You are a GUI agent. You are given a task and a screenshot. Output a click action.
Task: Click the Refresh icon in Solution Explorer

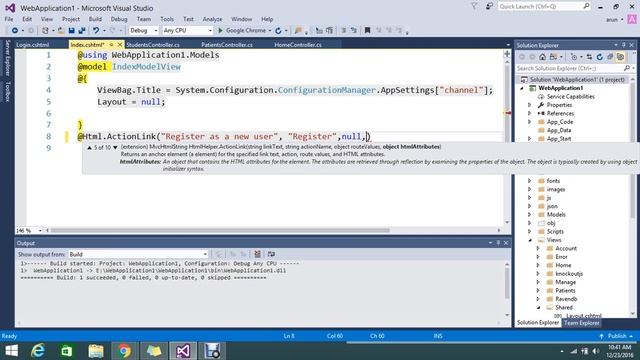pyautogui.click(x=600, y=57)
